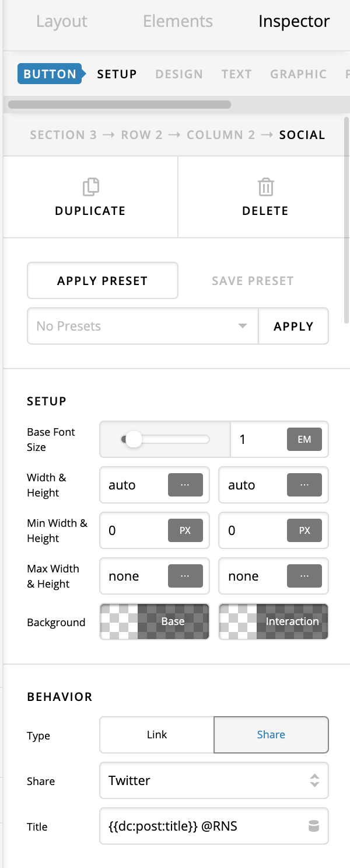
Task: Click the Duplicate copy icon
Action: [x=90, y=187]
